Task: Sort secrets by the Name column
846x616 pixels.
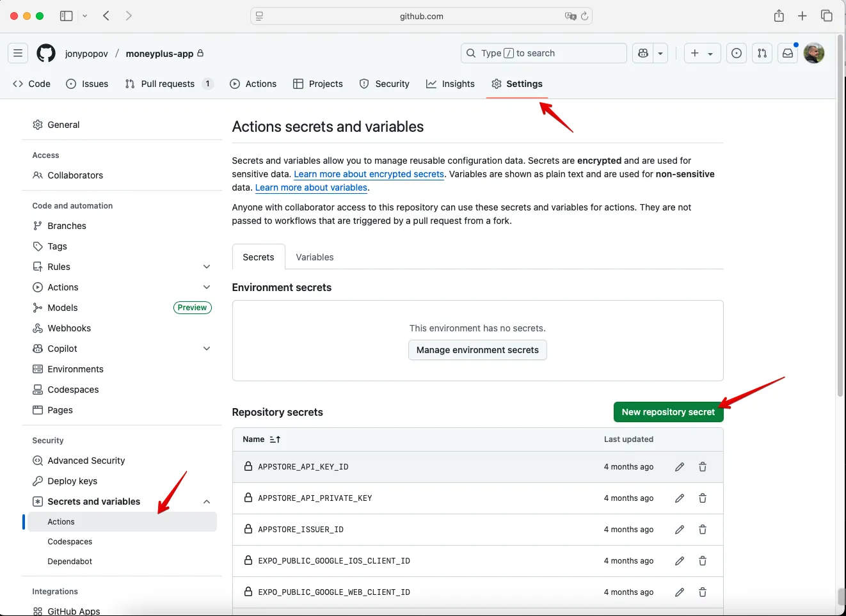Action: 262,439
